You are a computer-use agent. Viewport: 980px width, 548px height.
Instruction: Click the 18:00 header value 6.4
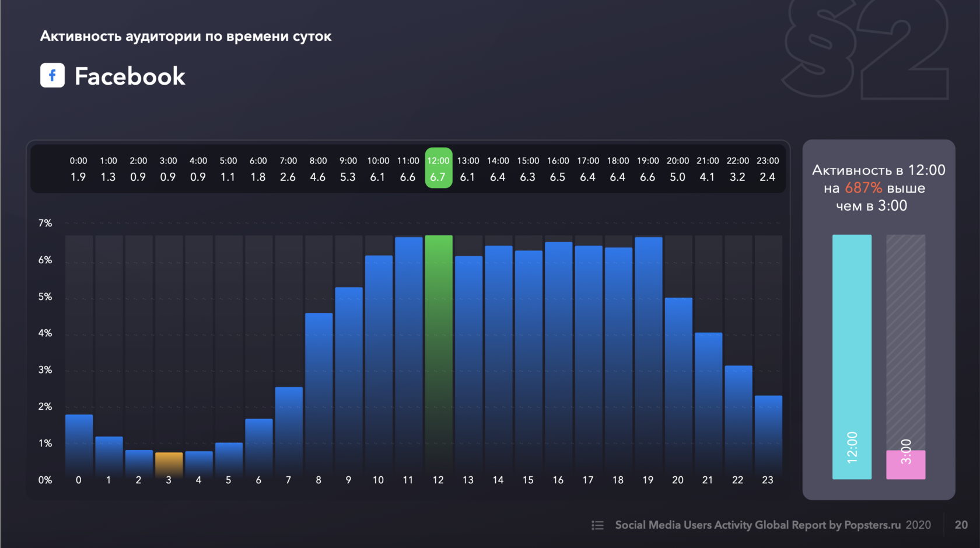point(618,177)
